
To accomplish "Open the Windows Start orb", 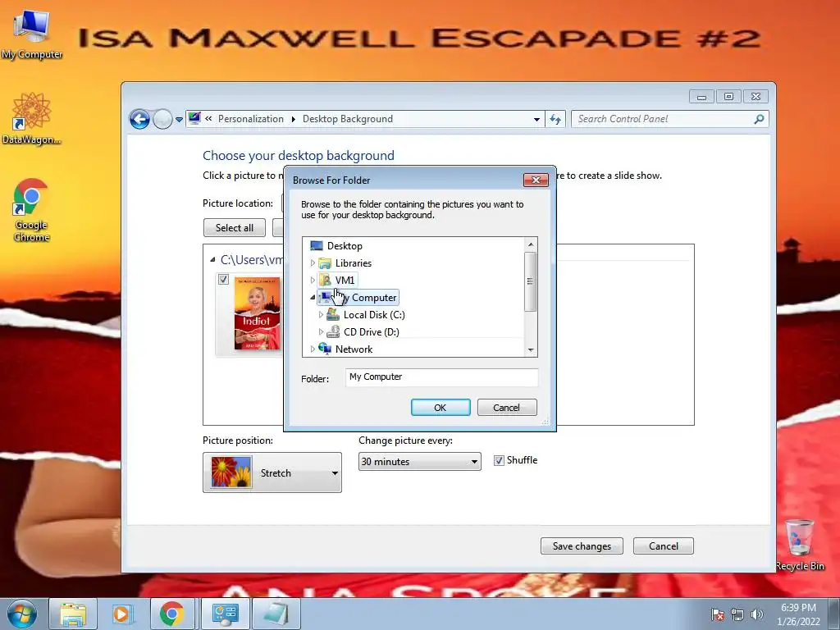I will click(x=22, y=614).
